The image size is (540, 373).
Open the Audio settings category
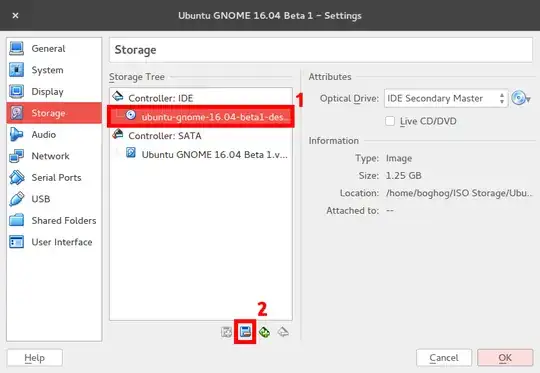pyautogui.click(x=54, y=134)
